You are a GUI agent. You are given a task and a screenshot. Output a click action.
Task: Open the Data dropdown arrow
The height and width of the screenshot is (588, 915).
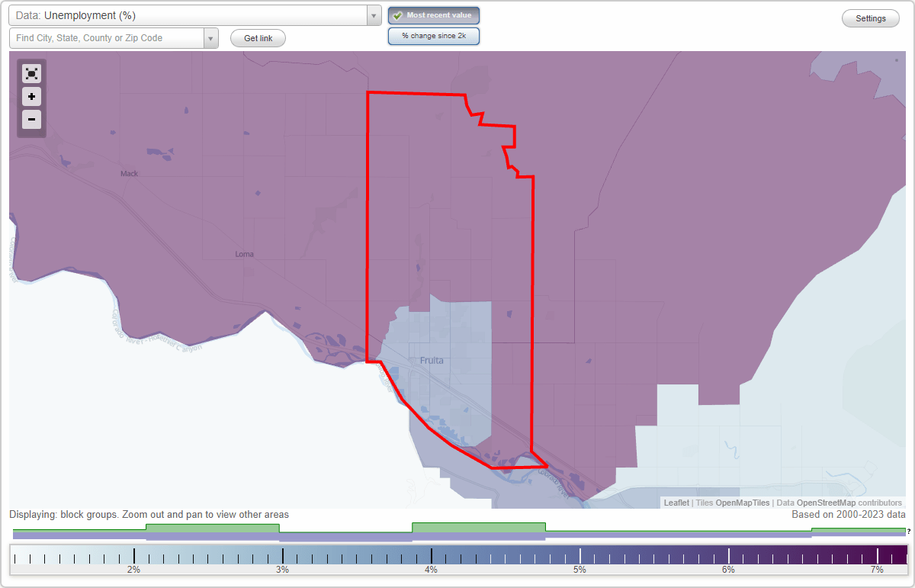[x=373, y=14]
